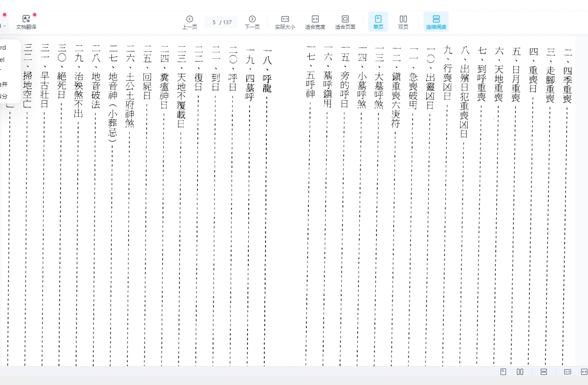Choose 适合页面 fit page view

click(345, 22)
